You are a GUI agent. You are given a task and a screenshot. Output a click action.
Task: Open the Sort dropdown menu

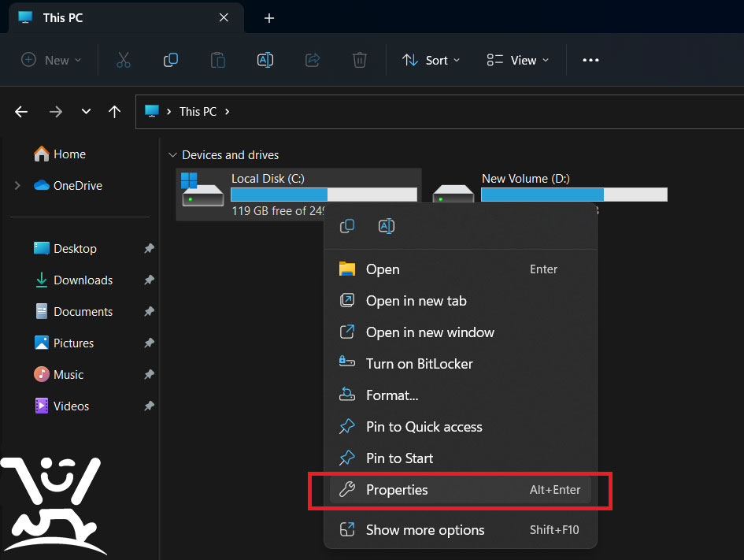[x=431, y=61]
